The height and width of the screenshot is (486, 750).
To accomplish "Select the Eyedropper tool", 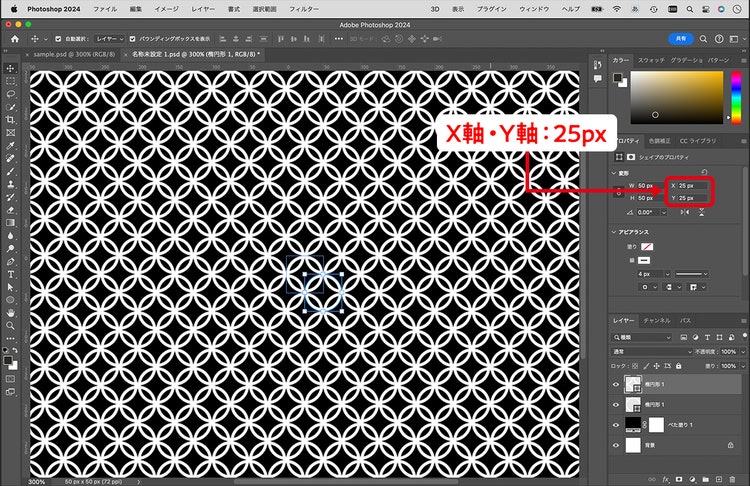I will [x=10, y=146].
